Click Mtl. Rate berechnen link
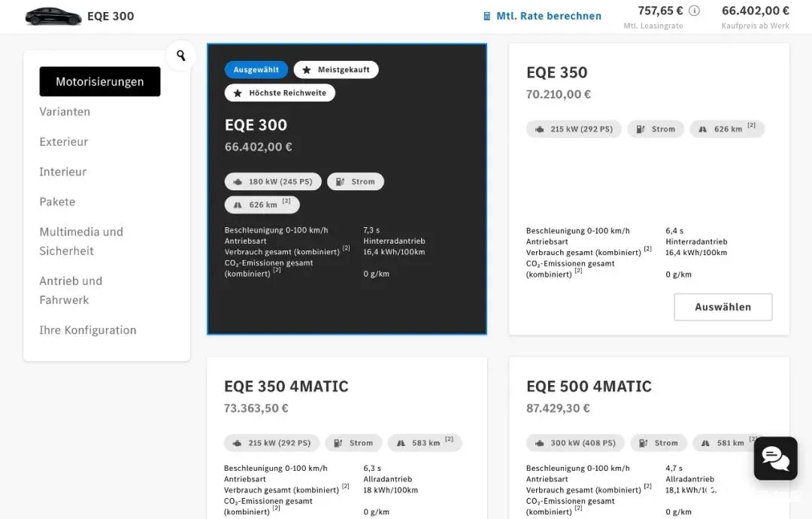 (549, 16)
